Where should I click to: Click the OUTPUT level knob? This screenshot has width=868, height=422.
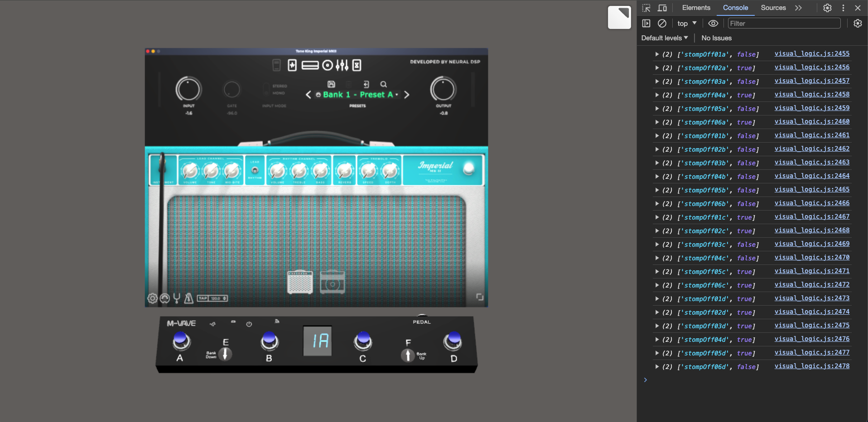[x=443, y=89]
